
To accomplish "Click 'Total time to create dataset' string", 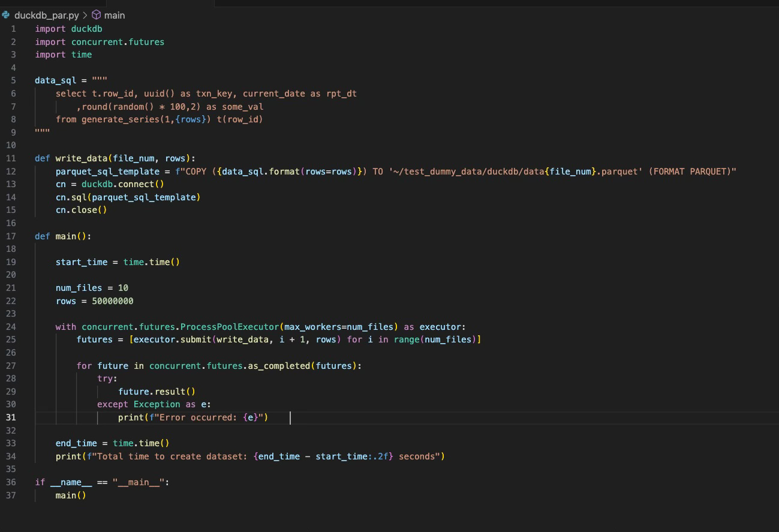I will point(170,456).
